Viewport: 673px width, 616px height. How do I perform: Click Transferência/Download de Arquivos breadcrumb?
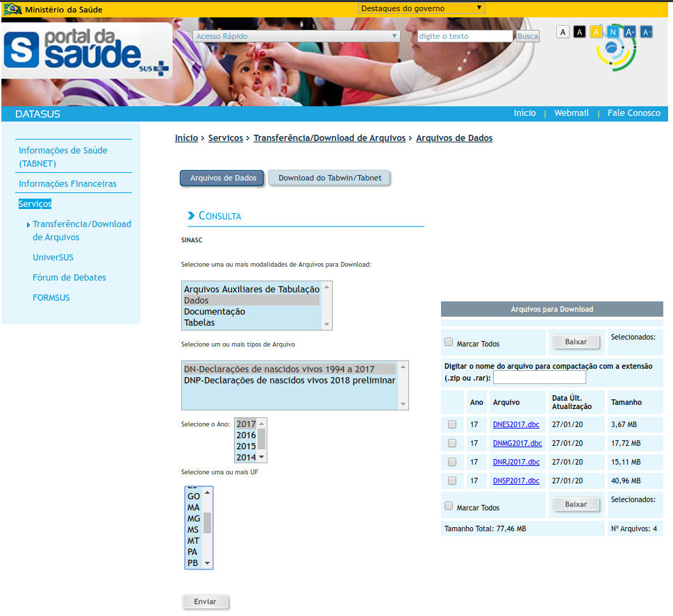pyautogui.click(x=329, y=138)
